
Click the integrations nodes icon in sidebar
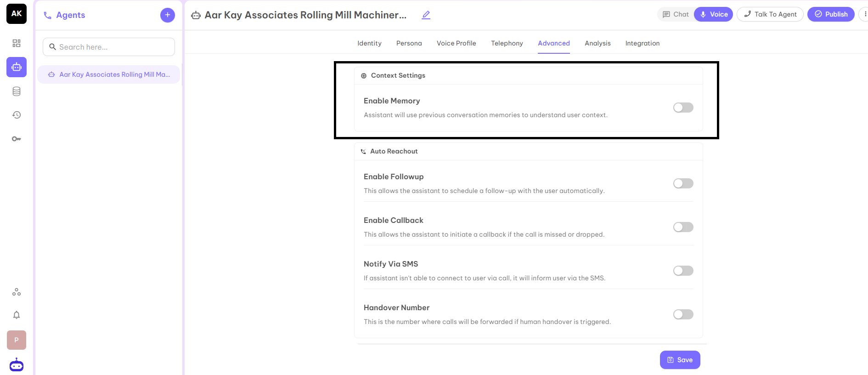click(x=17, y=292)
